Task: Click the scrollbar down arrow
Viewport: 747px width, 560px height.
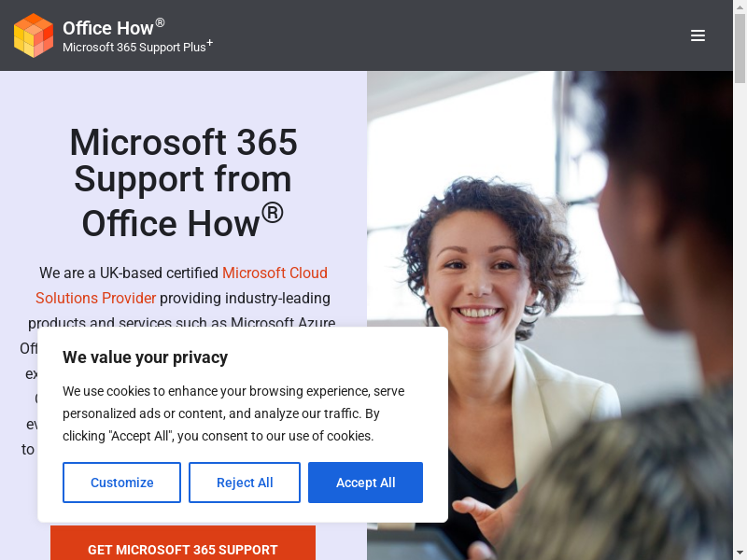Action: click(x=740, y=553)
